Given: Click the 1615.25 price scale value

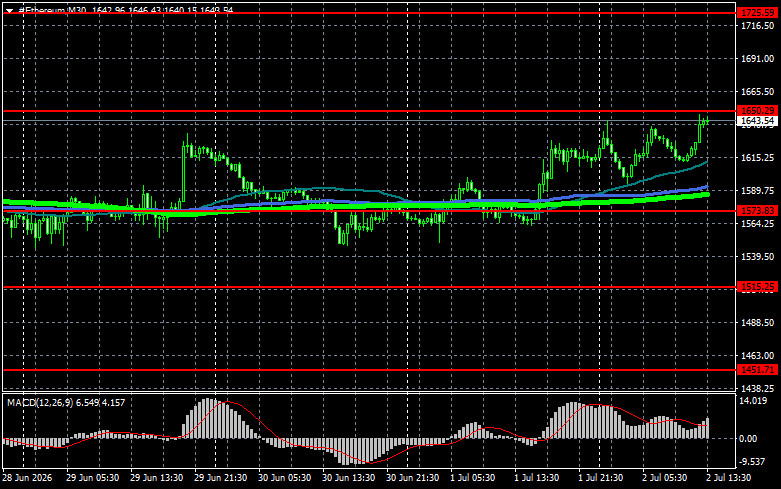Looking at the screenshot, I should (x=758, y=157).
